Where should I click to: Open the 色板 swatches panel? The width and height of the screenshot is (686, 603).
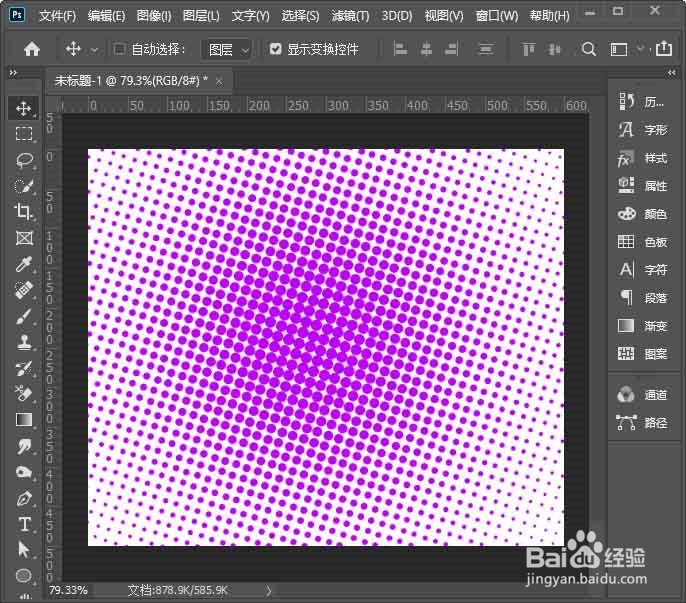click(642, 242)
